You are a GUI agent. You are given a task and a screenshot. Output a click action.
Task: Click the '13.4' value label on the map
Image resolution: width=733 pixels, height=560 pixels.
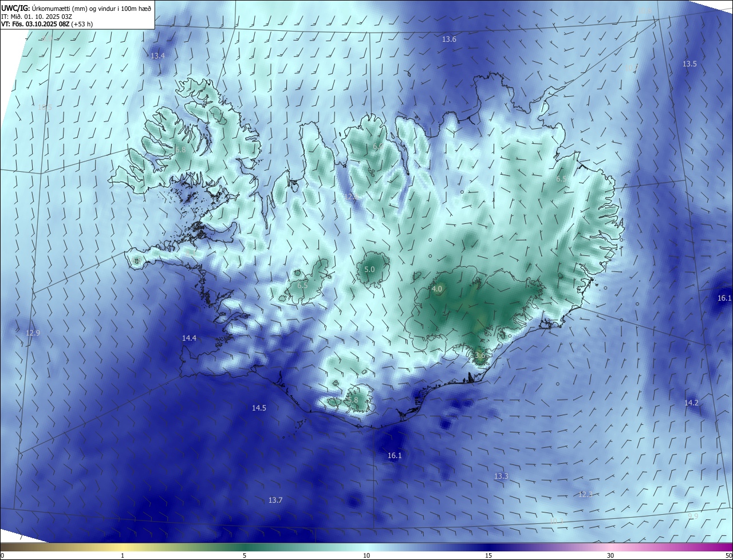(157, 56)
